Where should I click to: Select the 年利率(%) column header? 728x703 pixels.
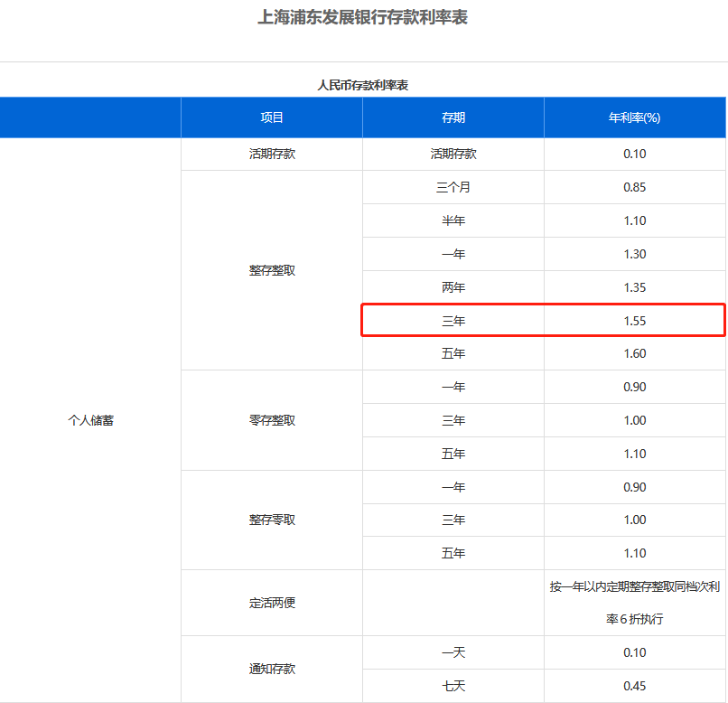pyautogui.click(x=635, y=117)
